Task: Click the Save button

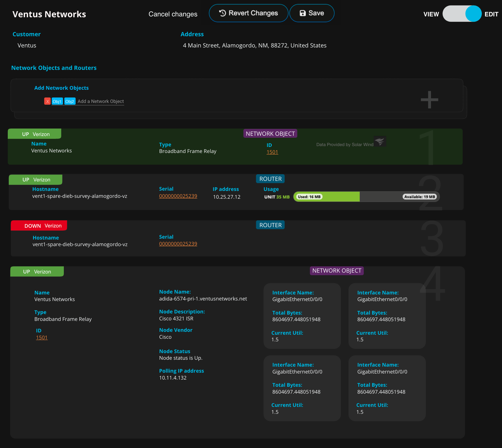Action: coord(312,13)
